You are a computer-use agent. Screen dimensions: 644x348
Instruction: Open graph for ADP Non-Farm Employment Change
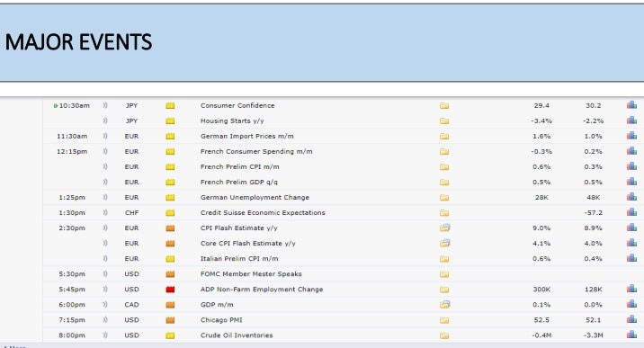631,289
